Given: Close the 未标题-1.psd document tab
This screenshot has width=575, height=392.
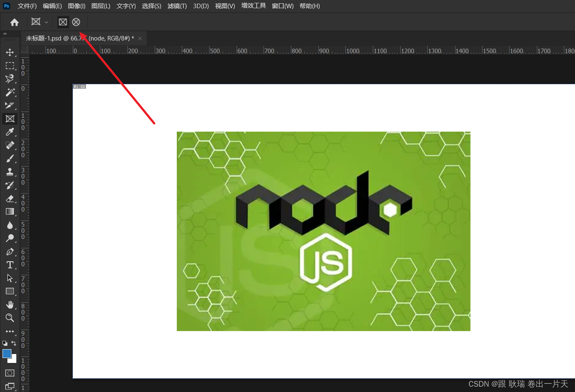Looking at the screenshot, I should coord(140,38).
